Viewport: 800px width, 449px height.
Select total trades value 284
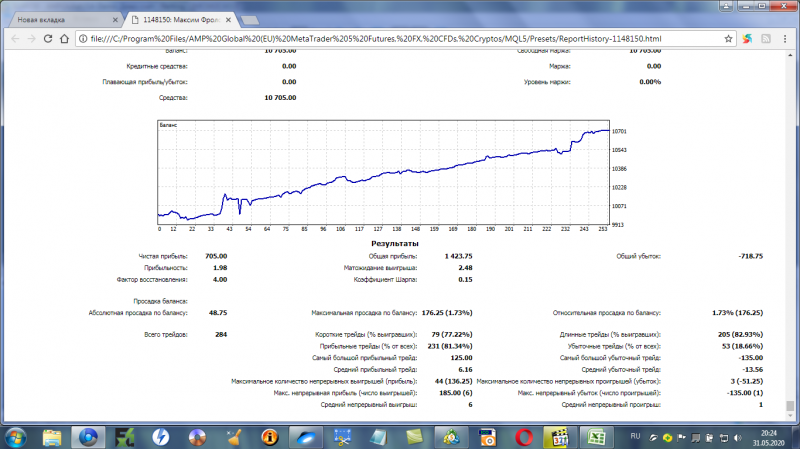pos(221,335)
